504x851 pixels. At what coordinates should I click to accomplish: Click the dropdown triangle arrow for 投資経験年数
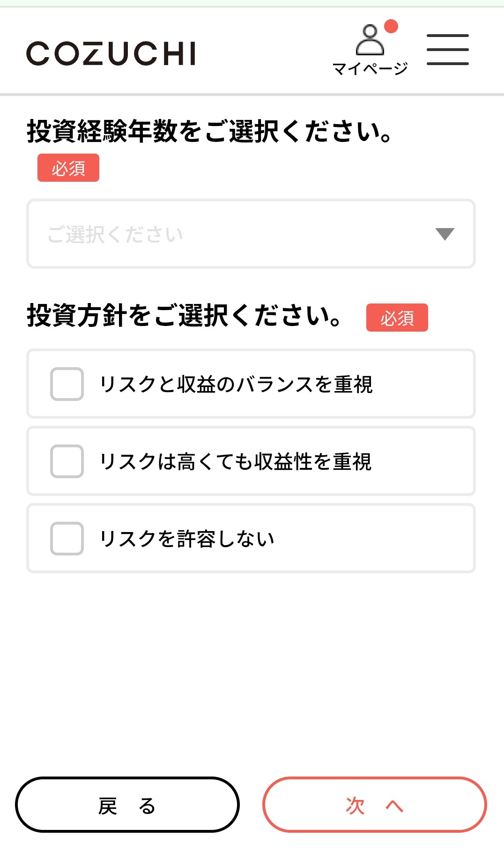pyautogui.click(x=445, y=234)
